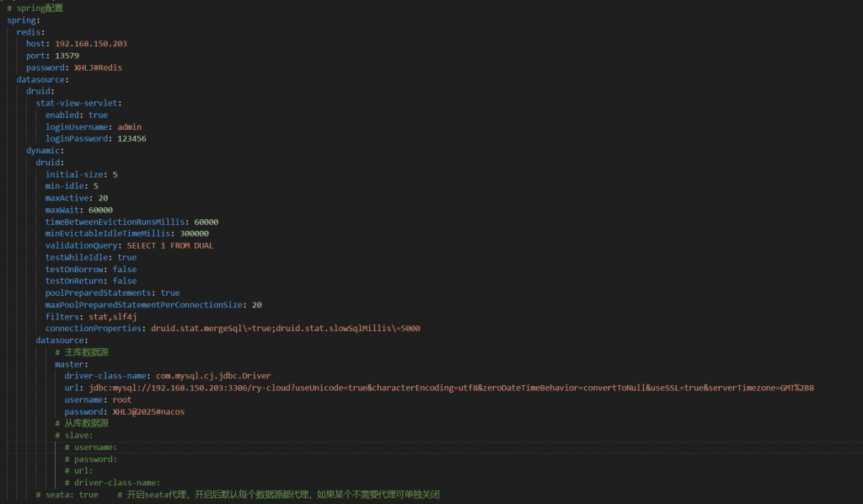Viewport: 863px width, 504px height.
Task: Click the '# url:' commented line
Action: click(x=78, y=471)
